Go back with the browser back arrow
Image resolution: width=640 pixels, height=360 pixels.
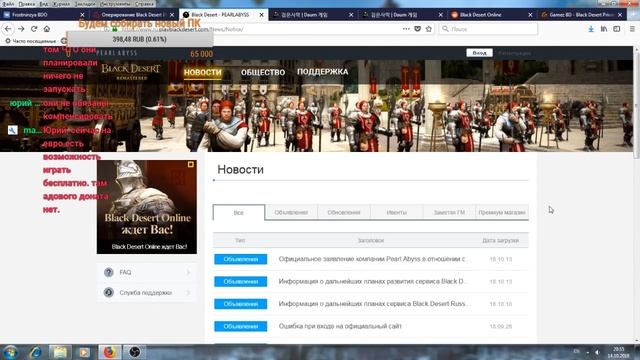coord(8,29)
